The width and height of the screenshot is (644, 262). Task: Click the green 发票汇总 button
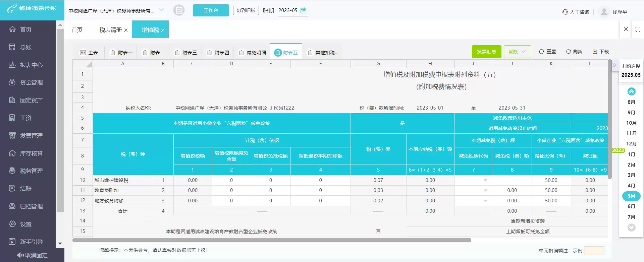(486, 52)
